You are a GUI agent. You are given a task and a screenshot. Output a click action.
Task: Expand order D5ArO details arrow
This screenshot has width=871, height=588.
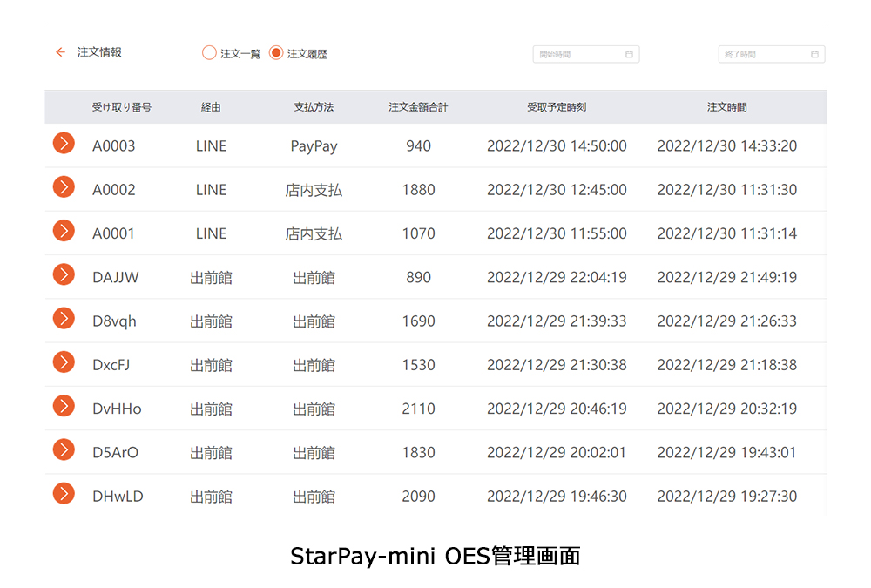point(64,449)
